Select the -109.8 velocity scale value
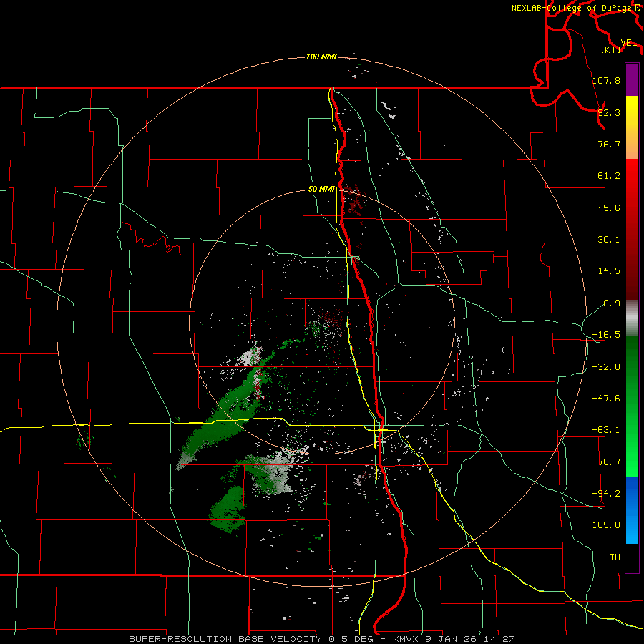644x644 pixels. coord(603,525)
